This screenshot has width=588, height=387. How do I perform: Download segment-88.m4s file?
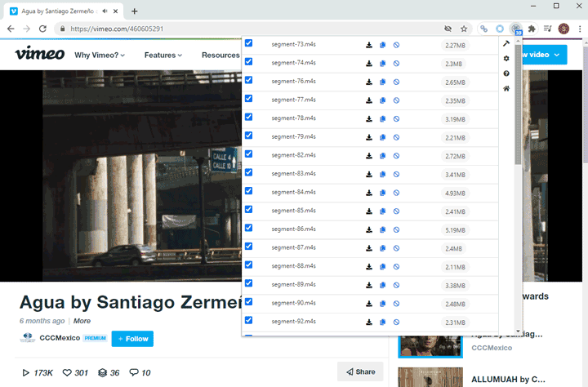pyautogui.click(x=369, y=267)
